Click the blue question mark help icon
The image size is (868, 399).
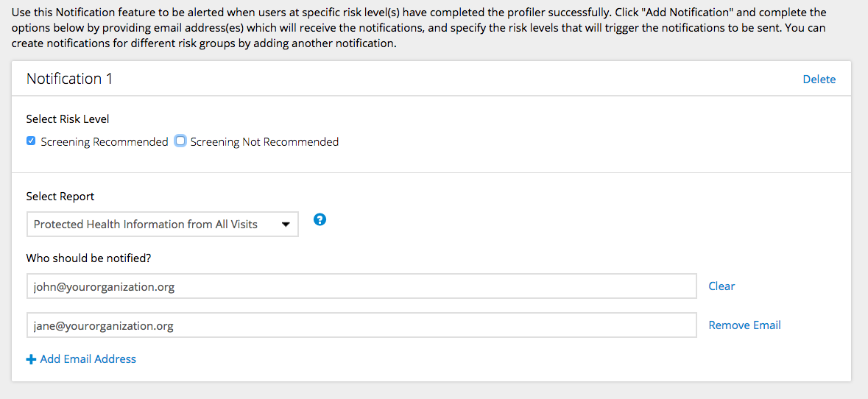point(320,219)
